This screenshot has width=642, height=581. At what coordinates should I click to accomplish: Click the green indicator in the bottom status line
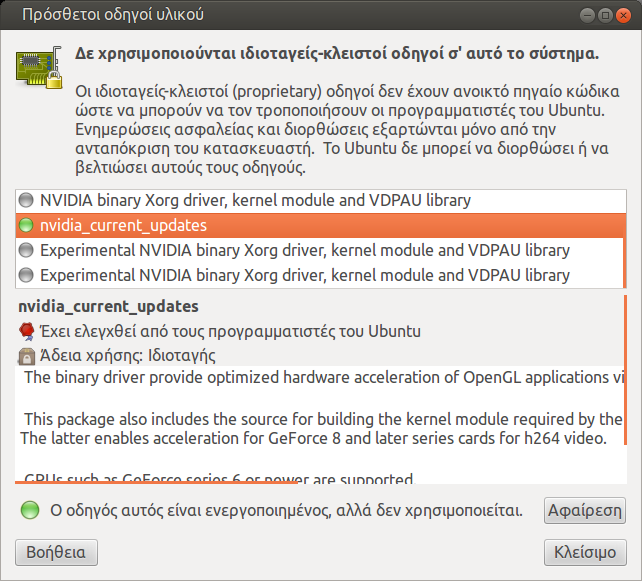(31, 511)
